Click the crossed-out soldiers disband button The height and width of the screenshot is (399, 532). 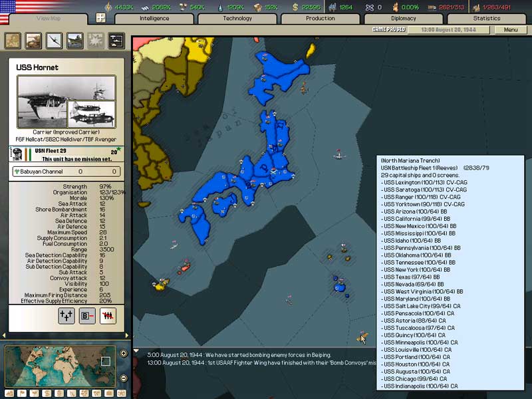tap(108, 316)
